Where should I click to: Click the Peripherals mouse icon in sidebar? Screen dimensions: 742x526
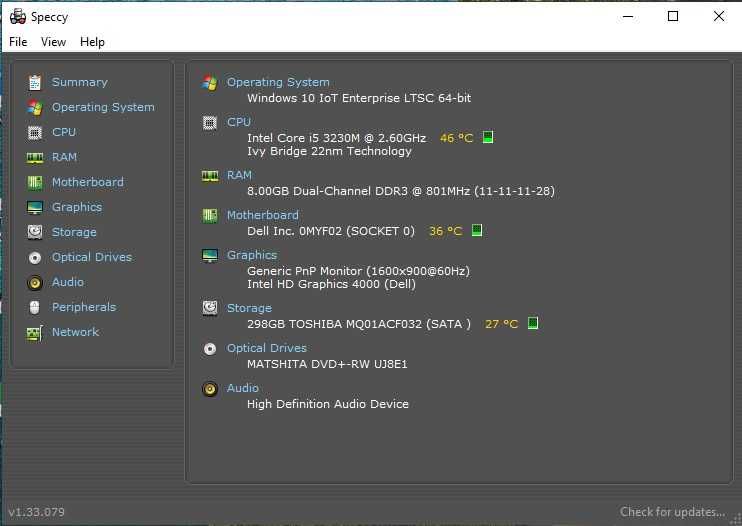pos(35,307)
